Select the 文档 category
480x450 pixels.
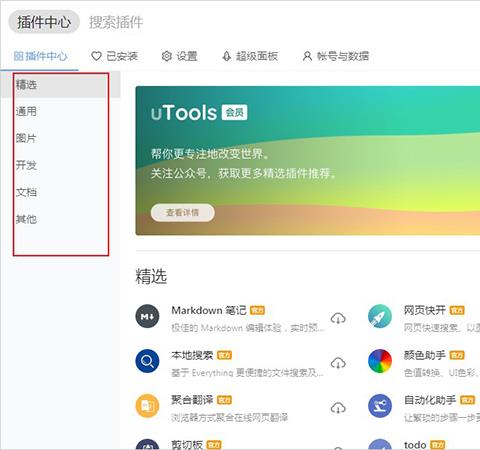pyautogui.click(x=26, y=192)
